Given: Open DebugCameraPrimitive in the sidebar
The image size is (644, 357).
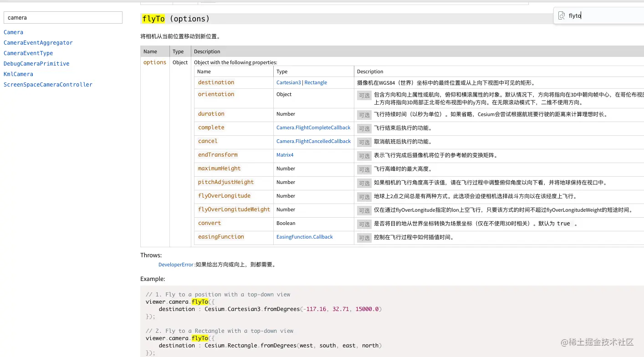Looking at the screenshot, I should coord(36,64).
